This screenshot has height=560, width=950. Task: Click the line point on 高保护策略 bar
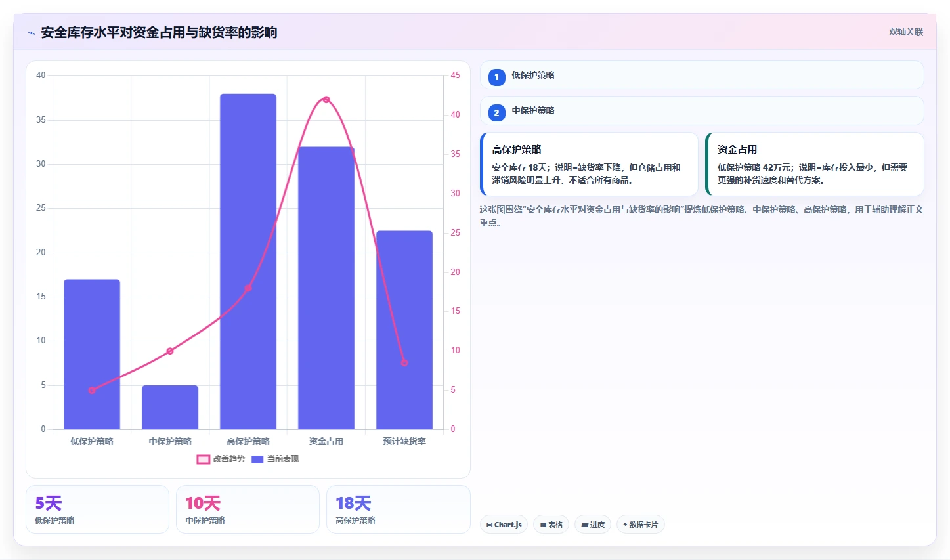tap(248, 288)
